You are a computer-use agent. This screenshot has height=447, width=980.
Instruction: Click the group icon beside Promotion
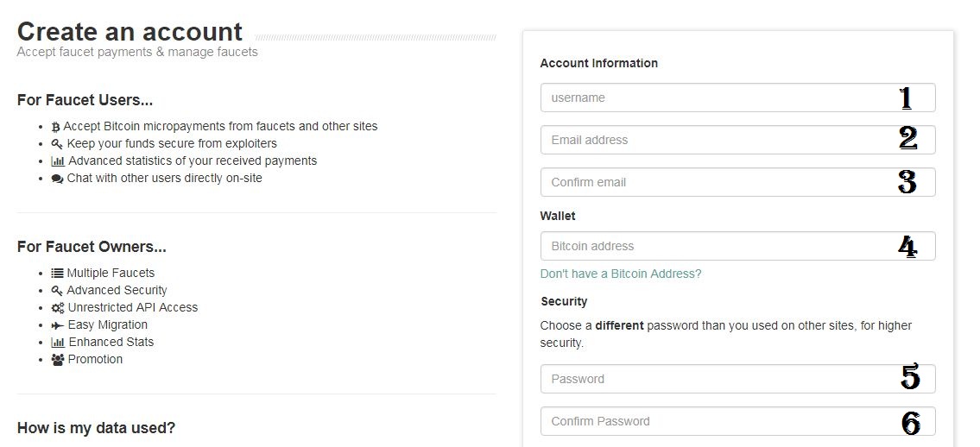tap(58, 360)
